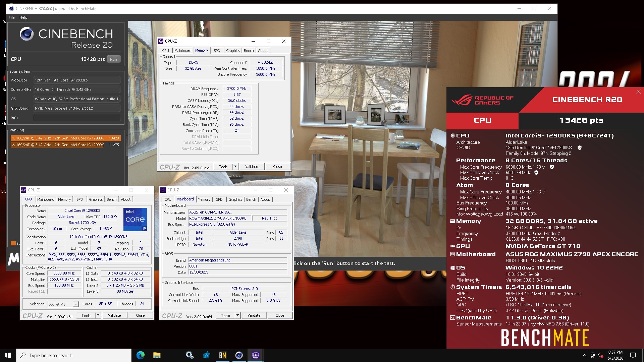644x362 pixels.
Task: Click the Cinebench title bar app icon
Action: point(11,9)
